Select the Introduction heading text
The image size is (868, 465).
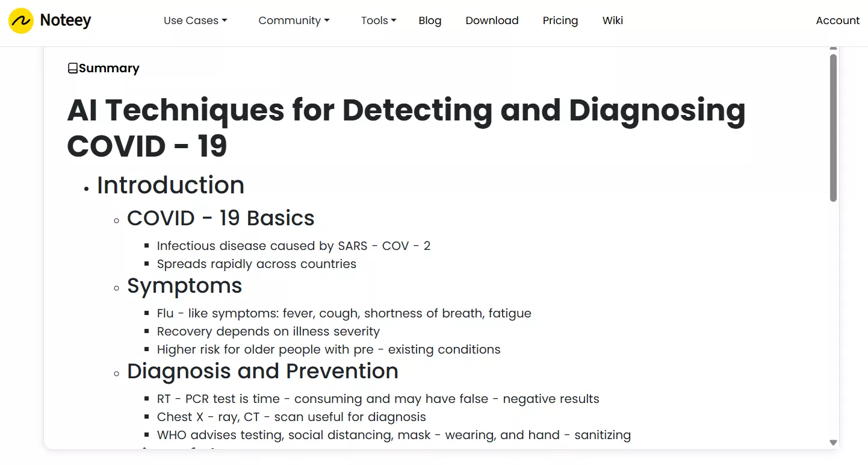pyautogui.click(x=170, y=185)
